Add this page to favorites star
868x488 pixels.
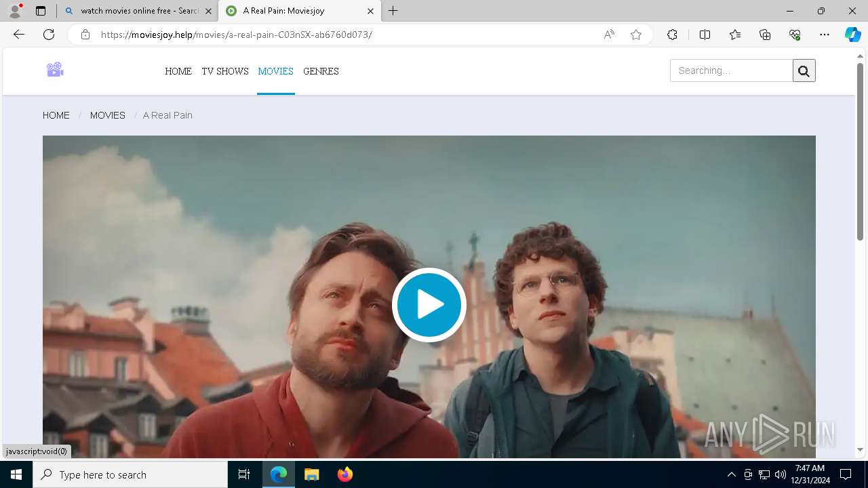[636, 35]
